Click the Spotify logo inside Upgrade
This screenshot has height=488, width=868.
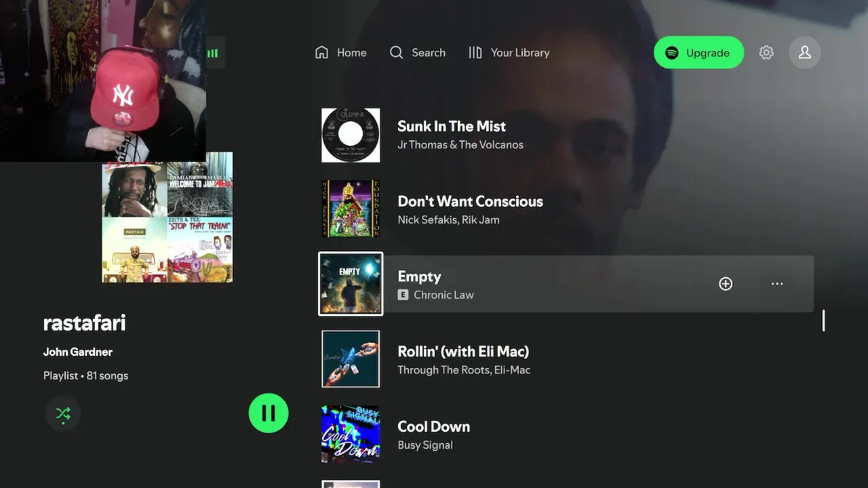point(672,53)
